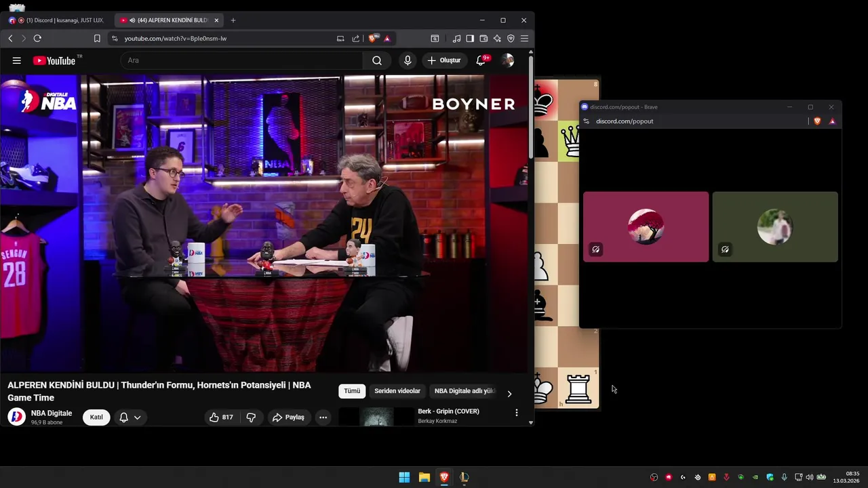Open more actions three-dot menu
This screenshot has width=868, height=488.
(x=323, y=418)
